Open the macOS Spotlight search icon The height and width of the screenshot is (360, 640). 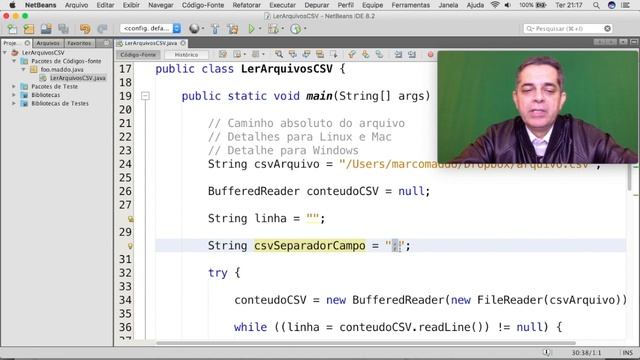pyautogui.click(x=596, y=5)
